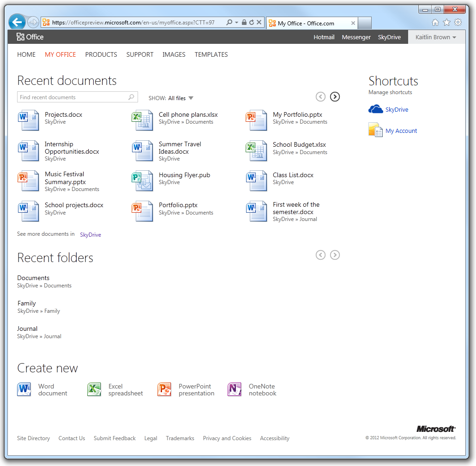Click the My Account shortcut icon
476x466 pixels.
pyautogui.click(x=375, y=130)
